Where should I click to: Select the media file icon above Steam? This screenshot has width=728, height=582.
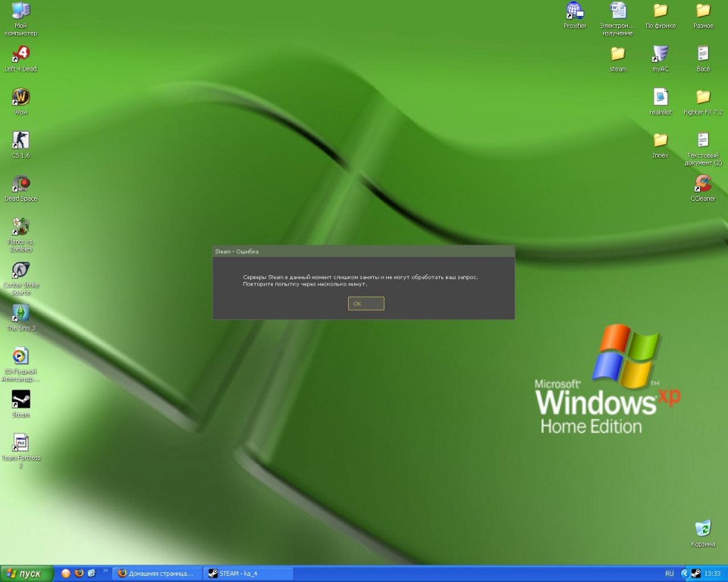20,365
